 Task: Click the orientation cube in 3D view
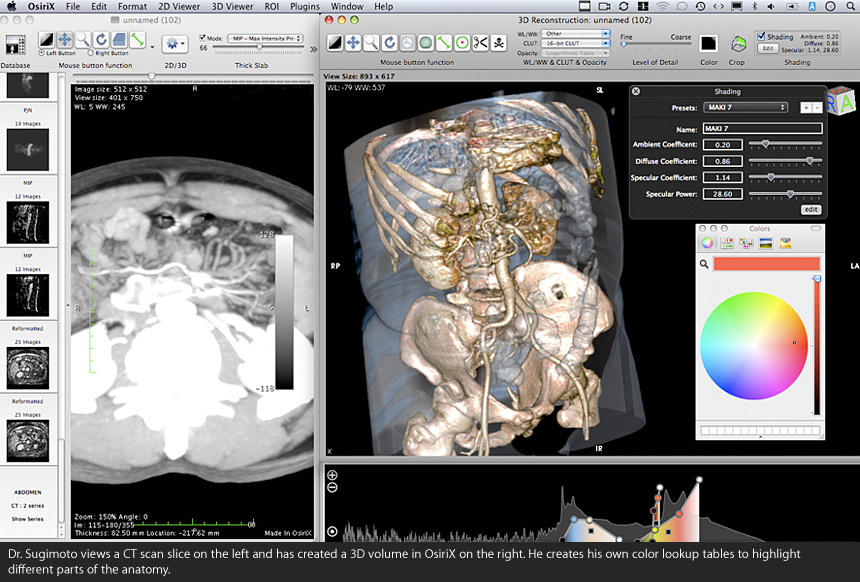click(841, 100)
